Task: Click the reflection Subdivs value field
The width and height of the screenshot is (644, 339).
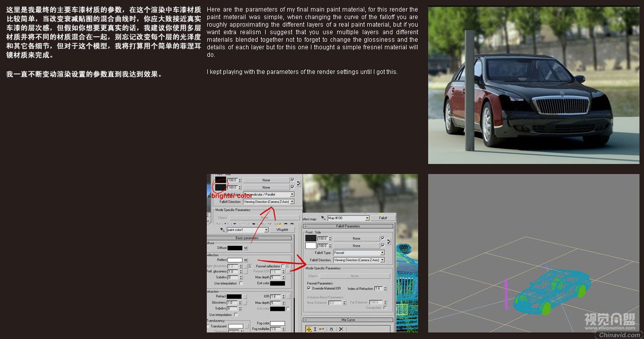Action: click(232, 277)
